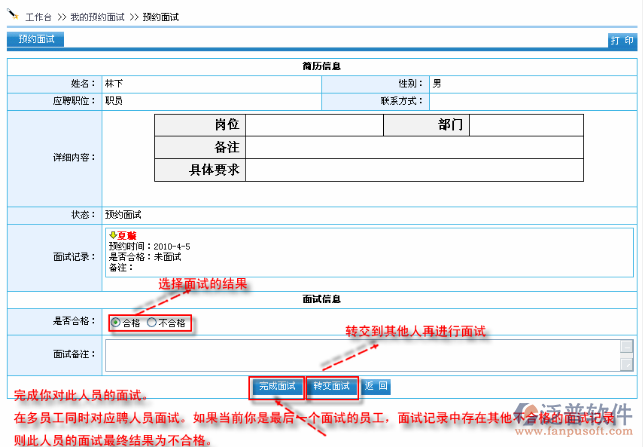The height and width of the screenshot is (447, 643).
Task: Click the 简历信息 section header
Action: tap(322, 66)
